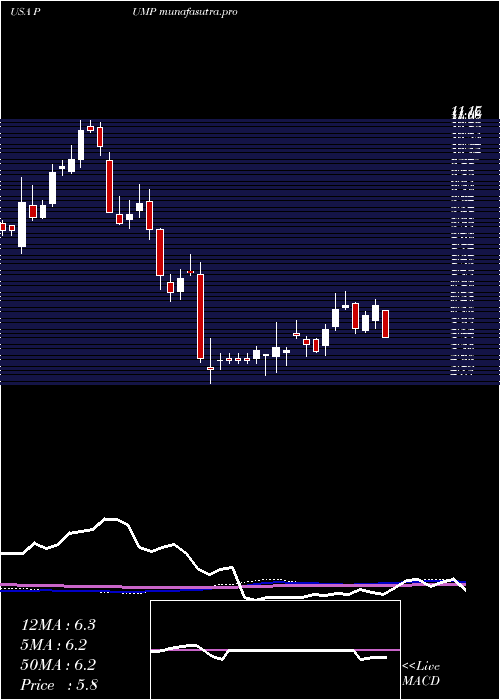This screenshot has width=500, height=700.
Task: Click the '12MA : 6.3' moving average value
Action: [58, 625]
